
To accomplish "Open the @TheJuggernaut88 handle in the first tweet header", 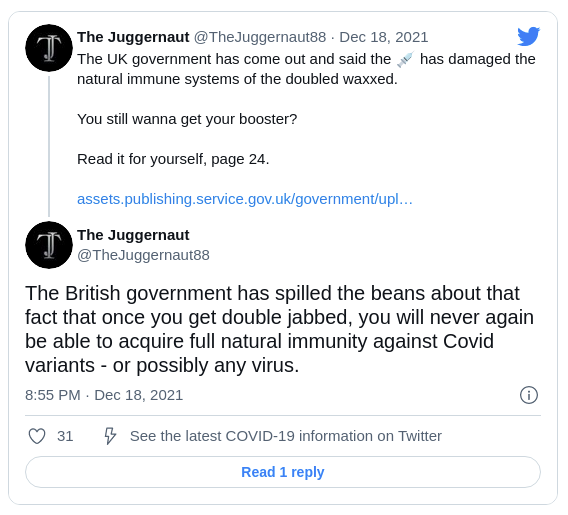I will (x=260, y=37).
